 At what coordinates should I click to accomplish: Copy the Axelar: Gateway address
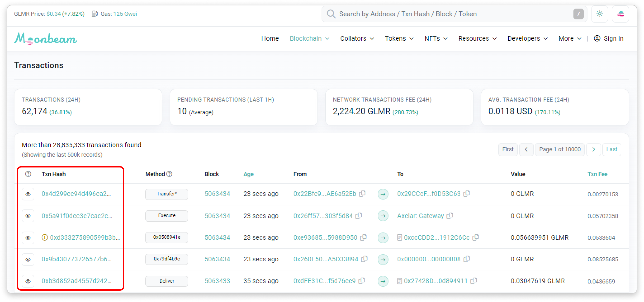pyautogui.click(x=450, y=216)
